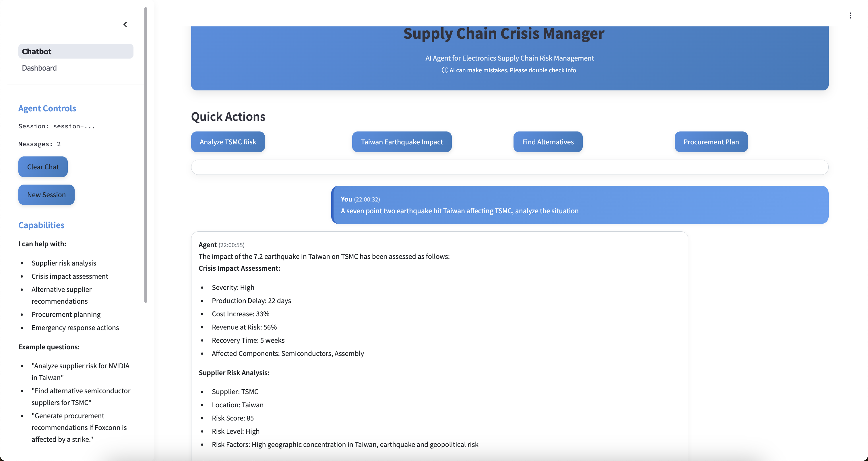
Task: Click the example about alternative TSMC suppliers
Action: (x=81, y=396)
